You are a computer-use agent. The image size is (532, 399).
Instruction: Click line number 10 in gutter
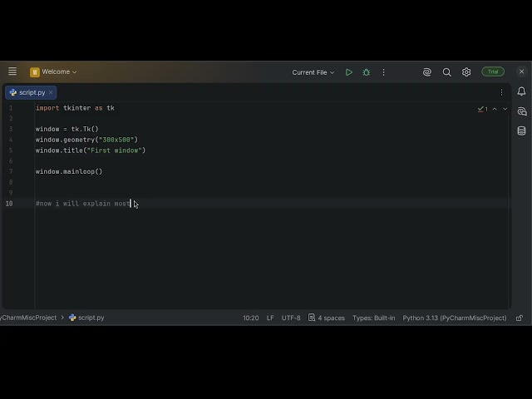(x=9, y=204)
